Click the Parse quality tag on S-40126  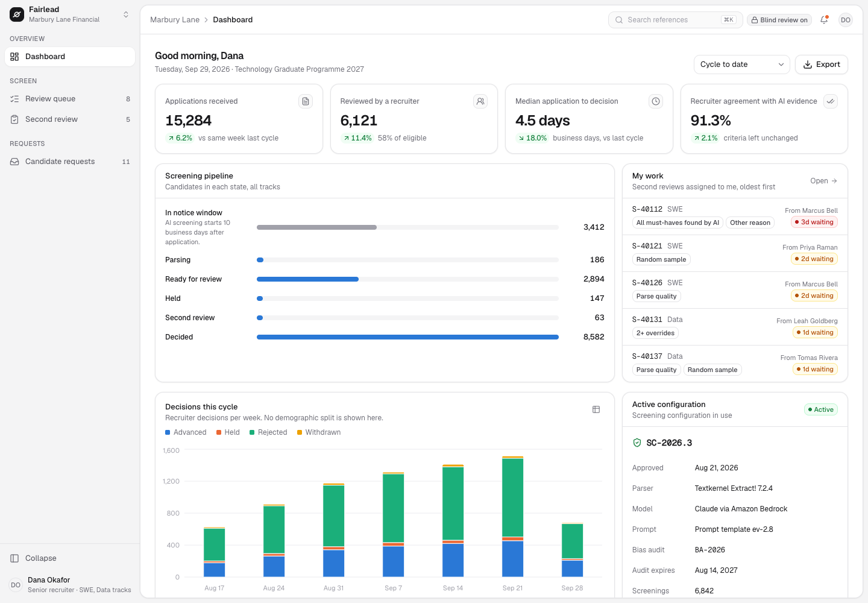click(x=656, y=296)
